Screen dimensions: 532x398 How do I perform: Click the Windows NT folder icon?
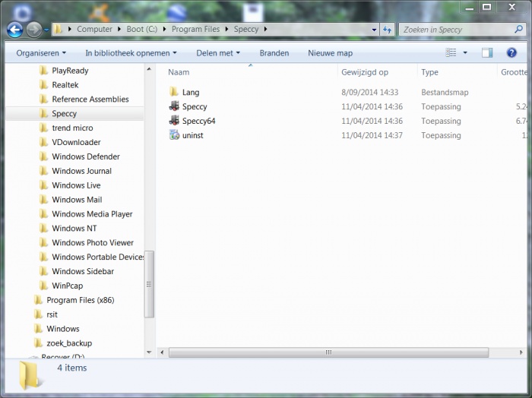coord(43,228)
